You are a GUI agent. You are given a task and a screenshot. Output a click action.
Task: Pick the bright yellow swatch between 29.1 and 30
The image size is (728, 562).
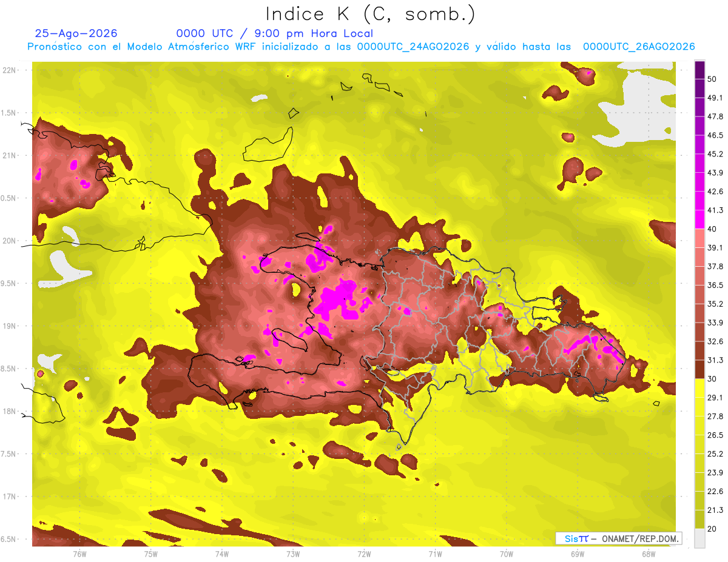click(x=699, y=388)
